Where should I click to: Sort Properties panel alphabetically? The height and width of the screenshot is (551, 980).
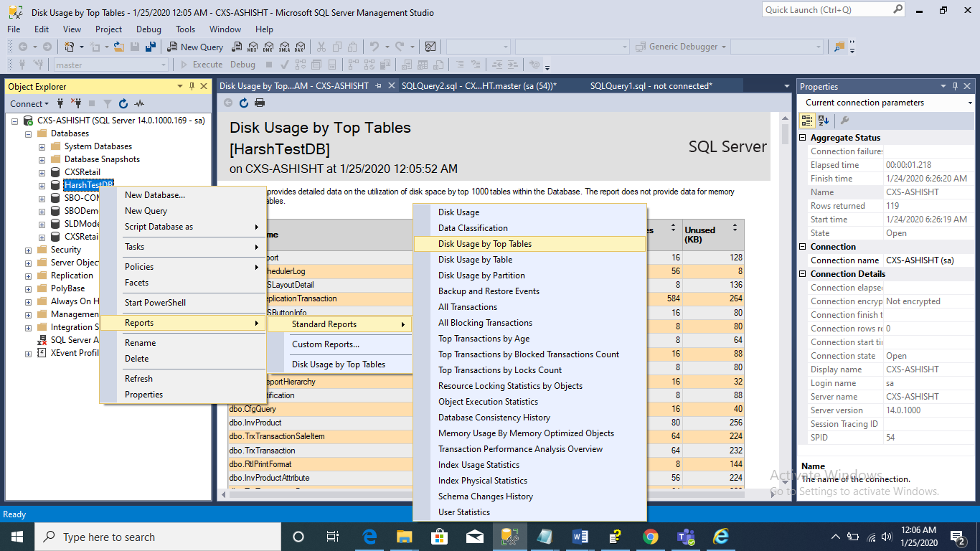tap(823, 121)
